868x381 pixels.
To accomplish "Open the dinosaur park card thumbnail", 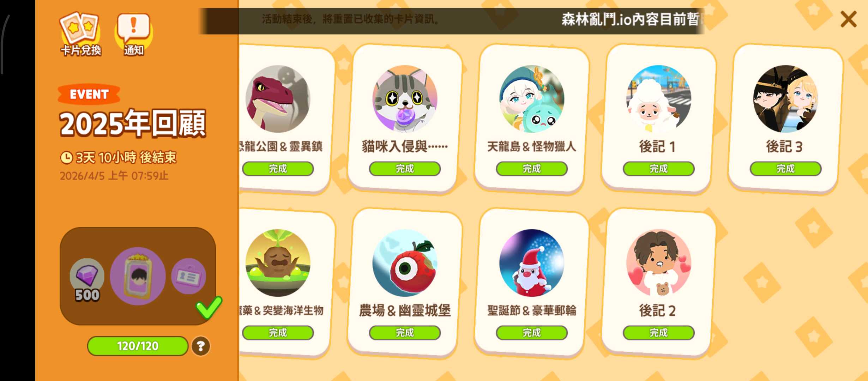I will 278,99.
